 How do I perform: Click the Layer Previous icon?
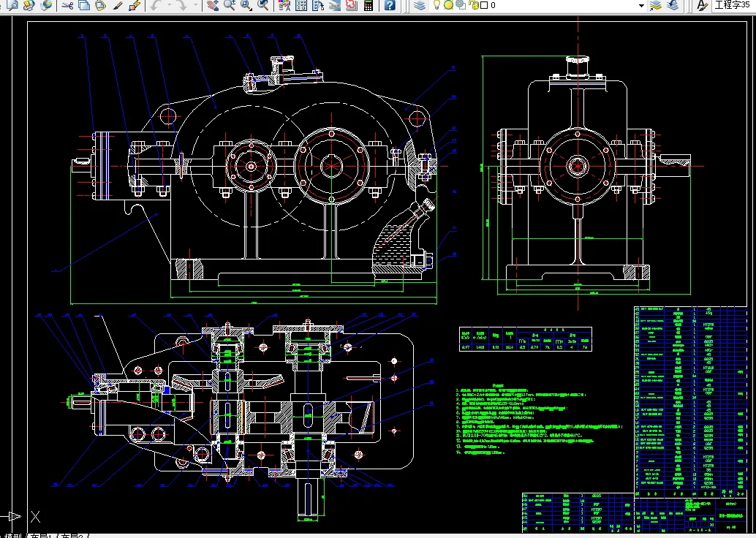[673, 5]
